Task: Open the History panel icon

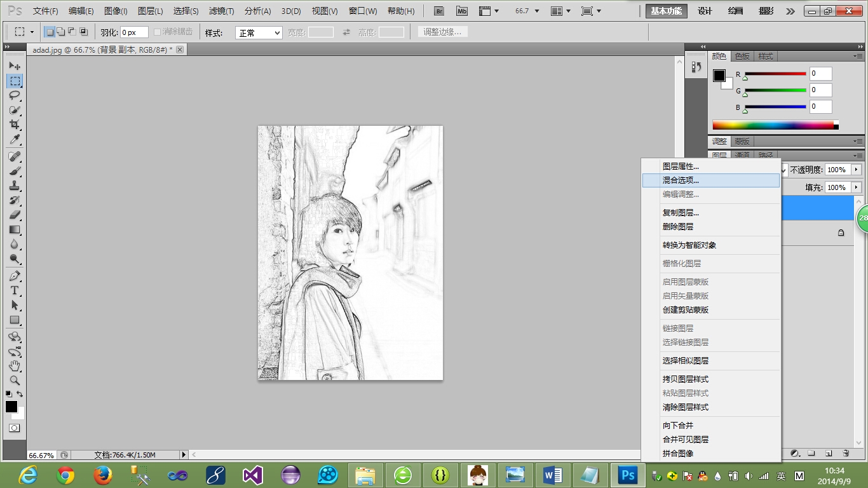Action: pos(696,67)
